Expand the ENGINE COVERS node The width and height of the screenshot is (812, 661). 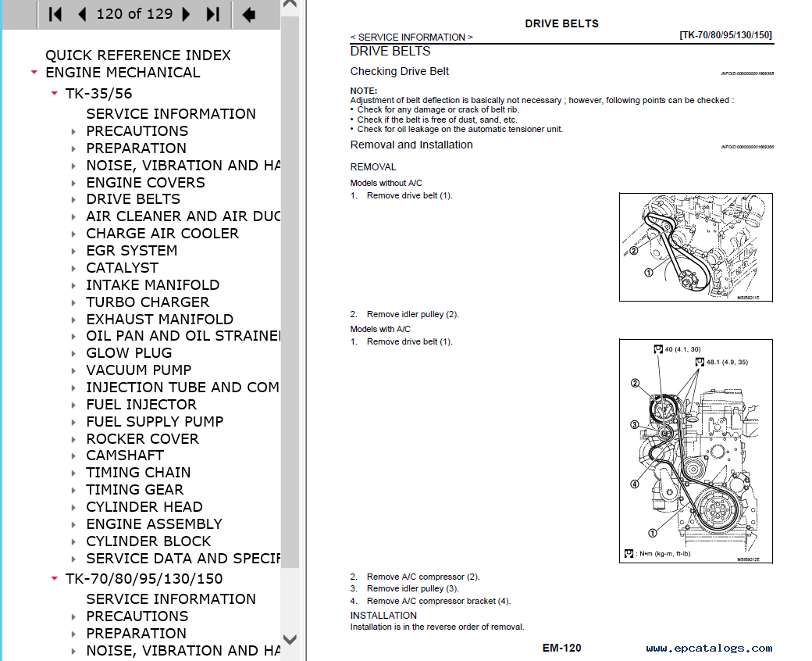point(73,183)
